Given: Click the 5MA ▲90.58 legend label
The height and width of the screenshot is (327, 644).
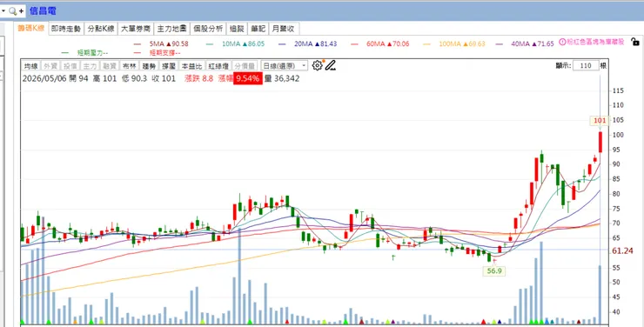Looking at the screenshot, I should pyautogui.click(x=169, y=43).
